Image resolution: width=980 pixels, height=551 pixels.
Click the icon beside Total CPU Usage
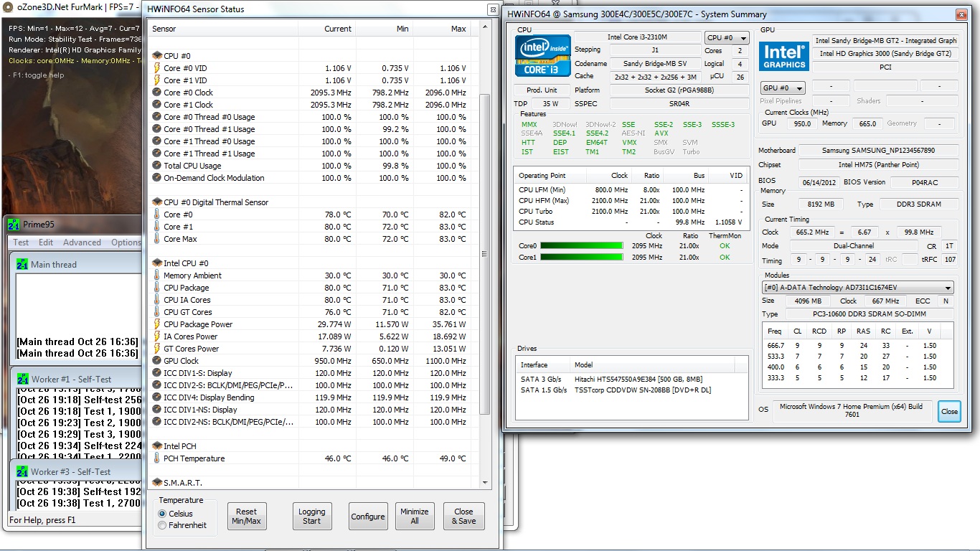[x=157, y=166]
